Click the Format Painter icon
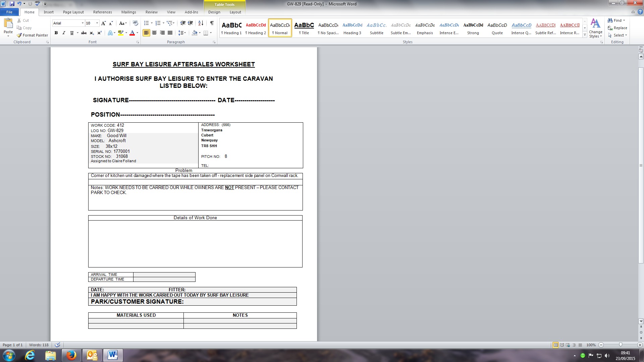Viewport: 644px width, 362px height. pos(19,35)
